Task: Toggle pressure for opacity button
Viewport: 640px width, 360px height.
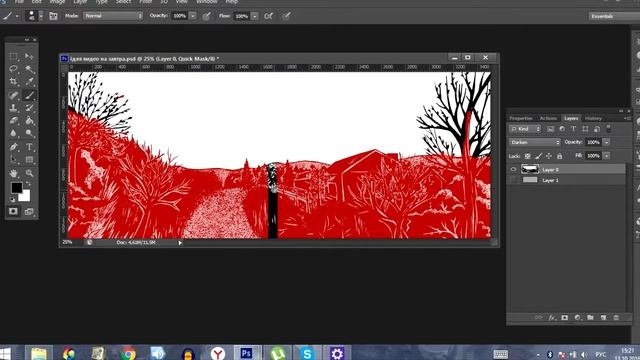Action: coord(207,16)
